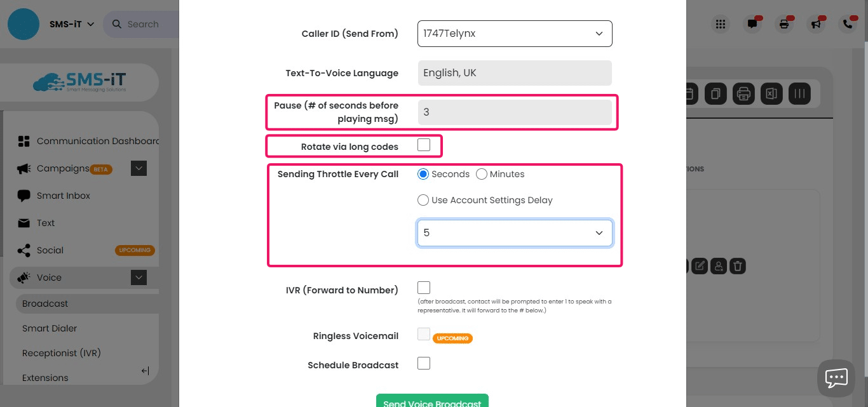This screenshot has height=407, width=868.
Task: Open the throttle delay value dropdown
Action: pos(515,233)
